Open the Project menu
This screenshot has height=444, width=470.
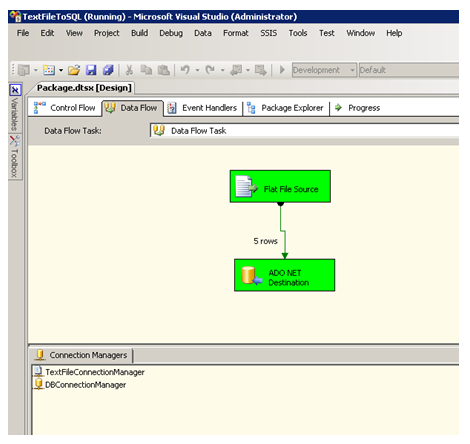(x=107, y=33)
